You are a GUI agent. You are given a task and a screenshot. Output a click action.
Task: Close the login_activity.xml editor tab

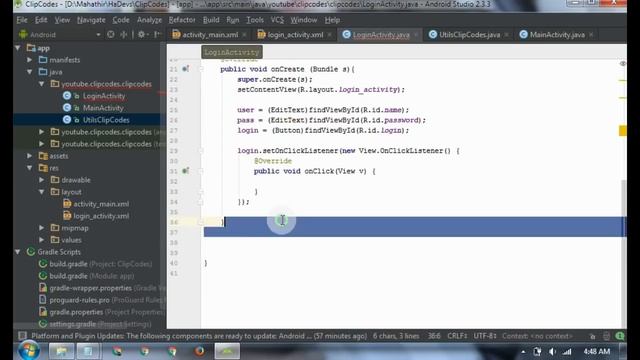click(x=329, y=35)
